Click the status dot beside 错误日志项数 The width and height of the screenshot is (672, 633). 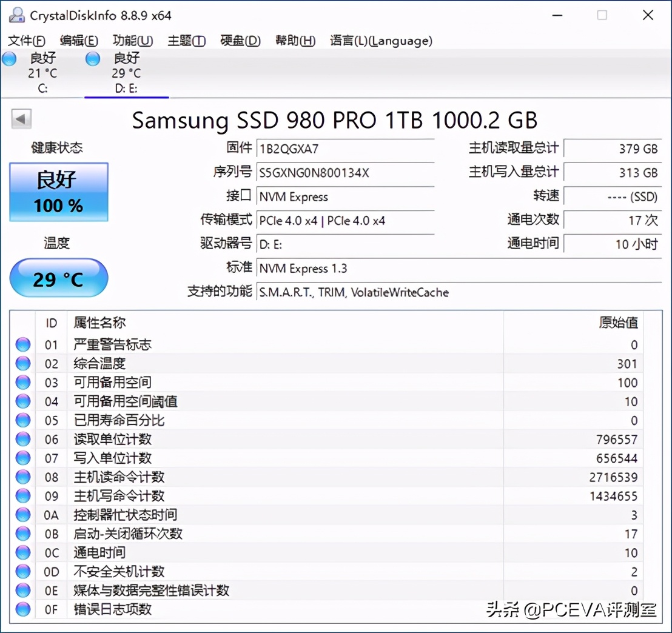point(22,609)
